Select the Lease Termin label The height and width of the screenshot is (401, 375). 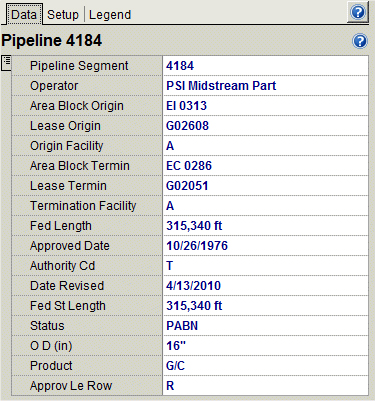(x=68, y=186)
